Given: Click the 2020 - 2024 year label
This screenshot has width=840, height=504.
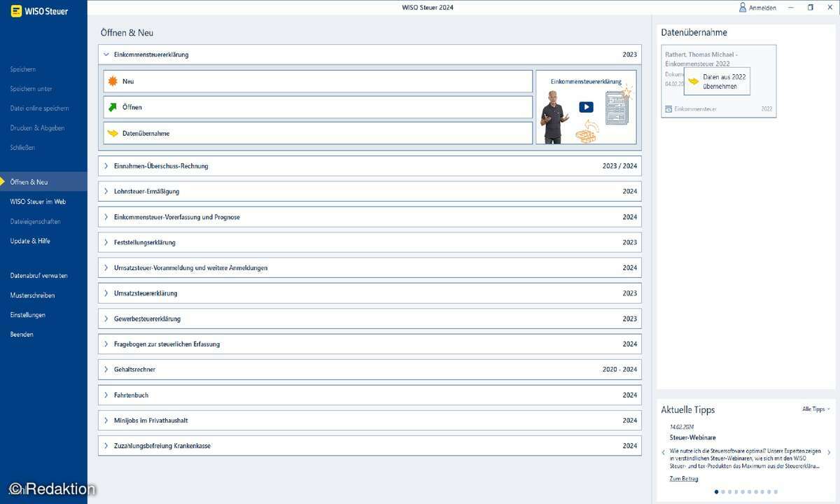Looking at the screenshot, I should tap(619, 370).
